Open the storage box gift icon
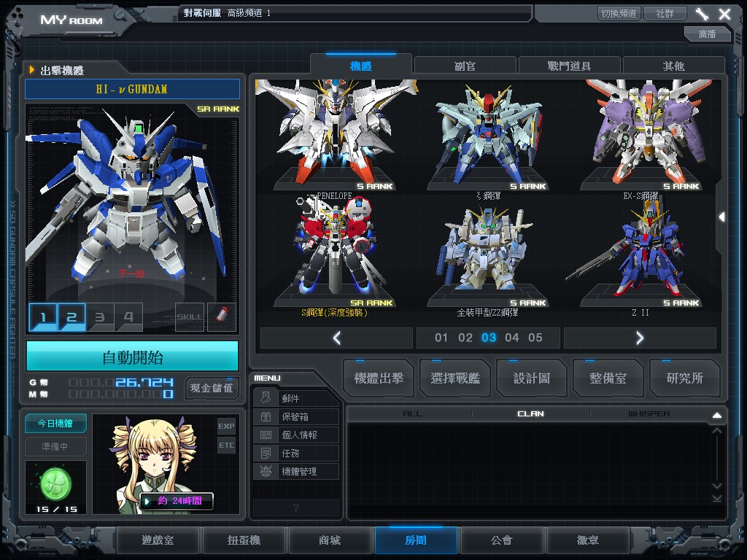Viewport: 747px width, 560px height. (266, 416)
